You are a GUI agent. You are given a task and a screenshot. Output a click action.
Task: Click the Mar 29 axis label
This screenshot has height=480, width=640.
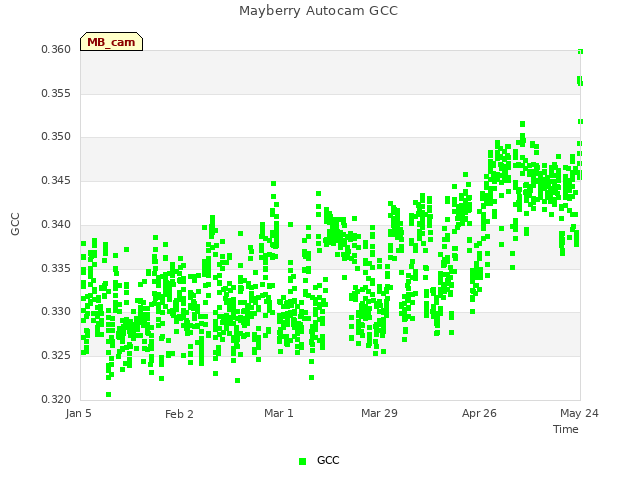click(379, 413)
